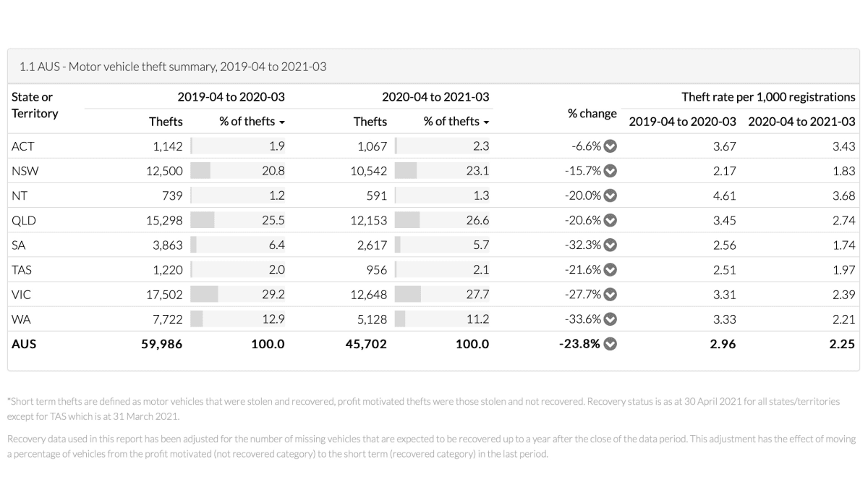Image resolution: width=868 pixels, height=488 pixels.
Task: Click the down-arrow icon beside NSW -15.7%
Action: click(x=610, y=171)
